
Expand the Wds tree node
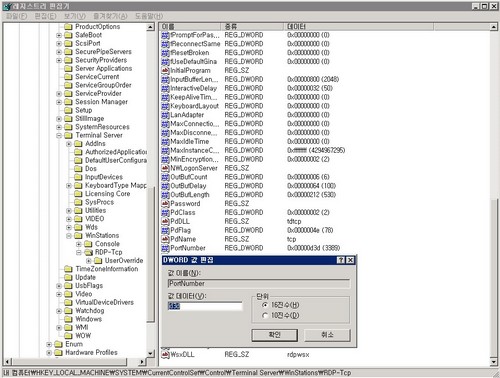69,228
